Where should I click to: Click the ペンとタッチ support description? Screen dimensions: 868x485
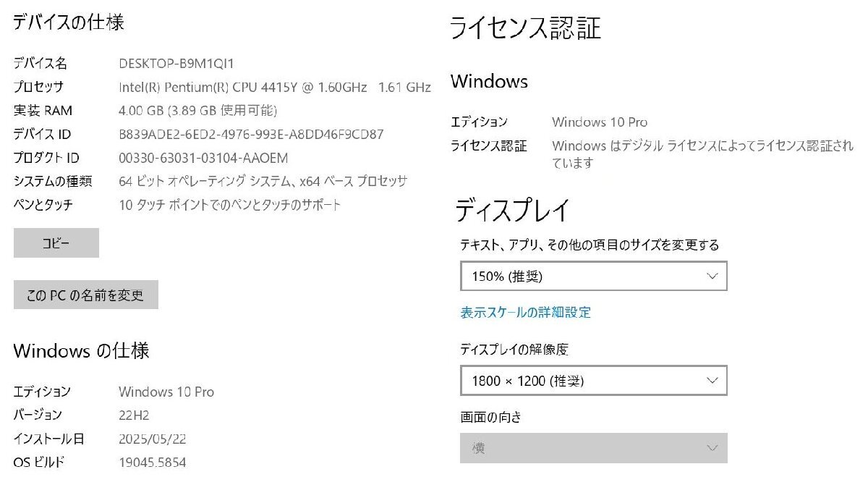229,205
